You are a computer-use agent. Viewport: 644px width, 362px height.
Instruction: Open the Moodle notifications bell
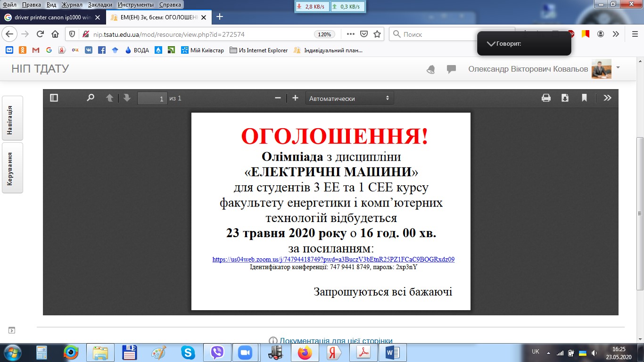click(x=430, y=69)
